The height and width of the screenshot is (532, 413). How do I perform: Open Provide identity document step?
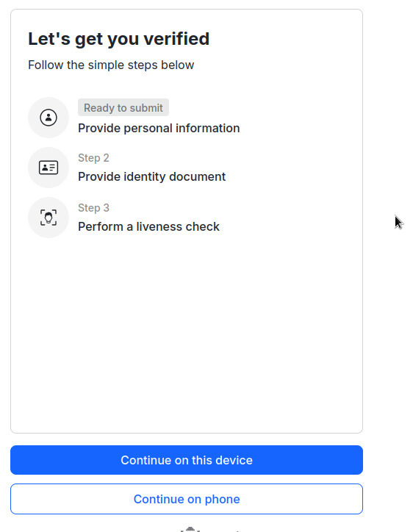(x=151, y=177)
